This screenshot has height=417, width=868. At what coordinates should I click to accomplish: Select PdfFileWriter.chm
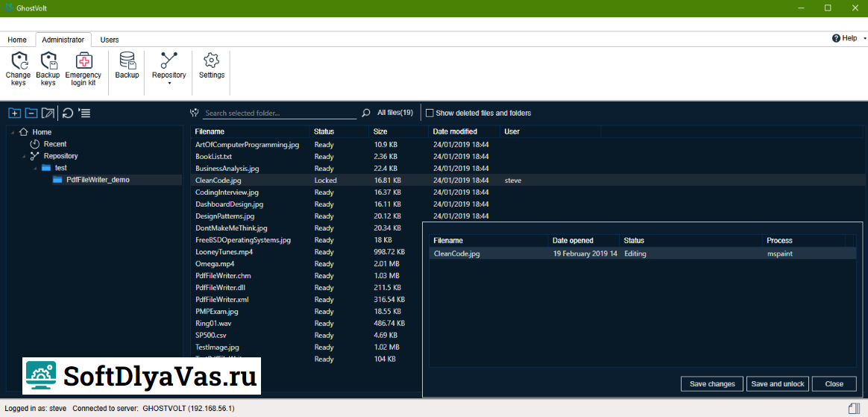point(224,276)
